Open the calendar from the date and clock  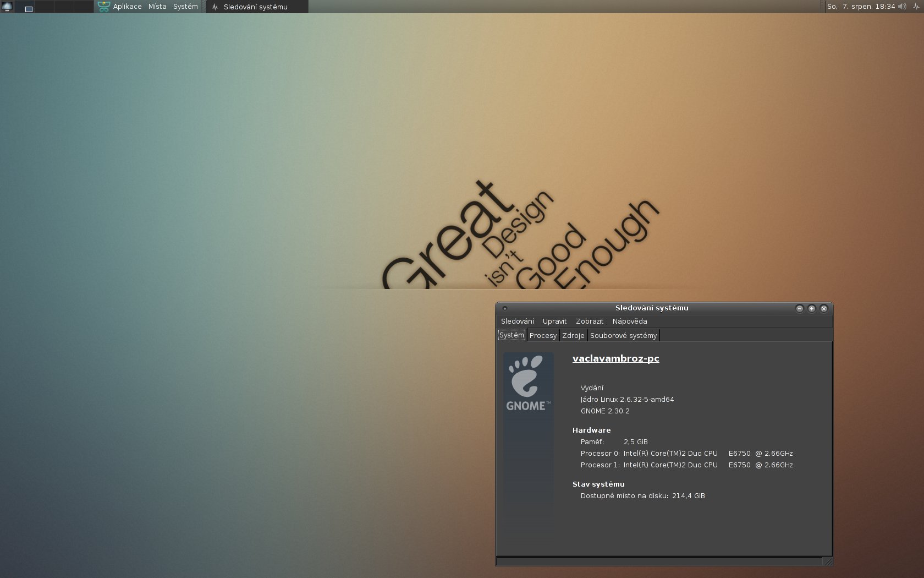click(x=861, y=7)
